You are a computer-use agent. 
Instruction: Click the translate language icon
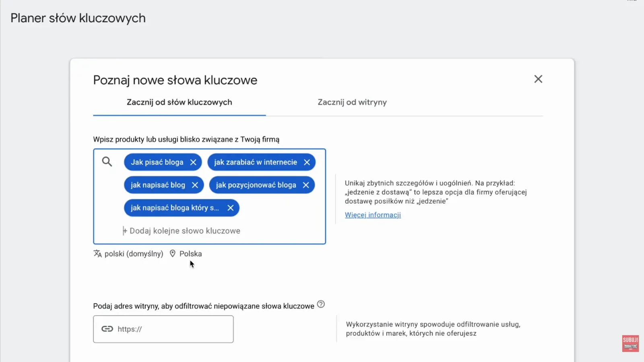pyautogui.click(x=97, y=254)
